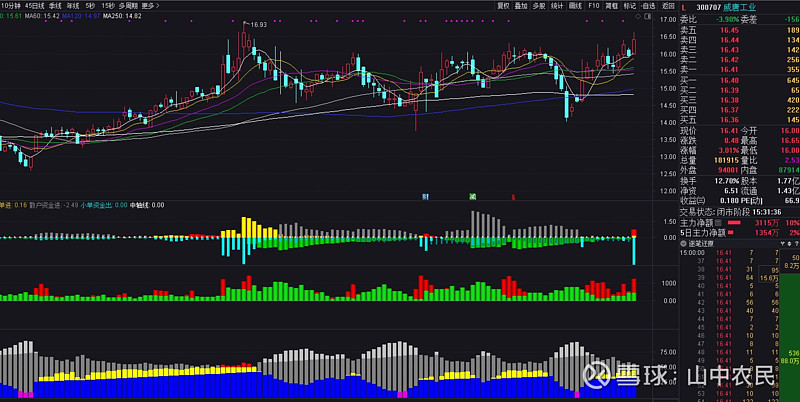
Task: Click the MA120 indicator label
Action: (81, 16)
